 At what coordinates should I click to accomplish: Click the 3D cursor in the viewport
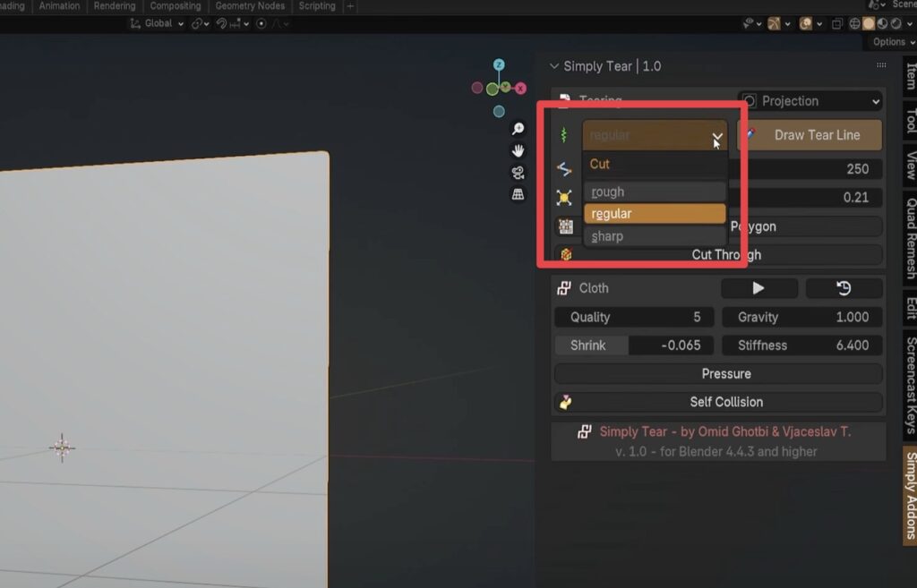pyautogui.click(x=62, y=448)
